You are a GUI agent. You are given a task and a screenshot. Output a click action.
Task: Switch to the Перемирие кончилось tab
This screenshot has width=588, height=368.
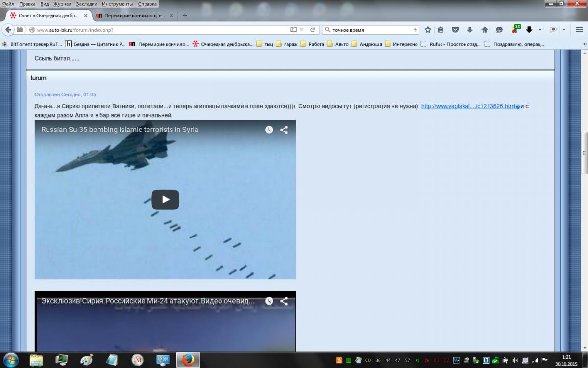133,15
